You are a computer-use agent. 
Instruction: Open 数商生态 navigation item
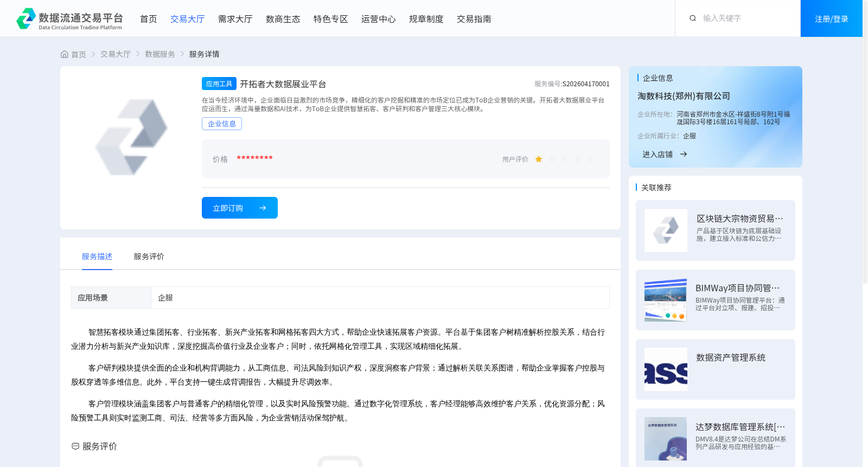[x=283, y=19]
